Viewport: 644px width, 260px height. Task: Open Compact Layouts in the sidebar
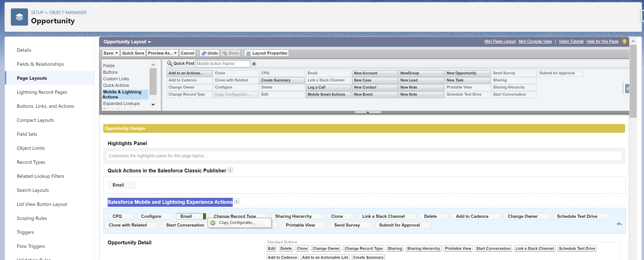click(35, 120)
